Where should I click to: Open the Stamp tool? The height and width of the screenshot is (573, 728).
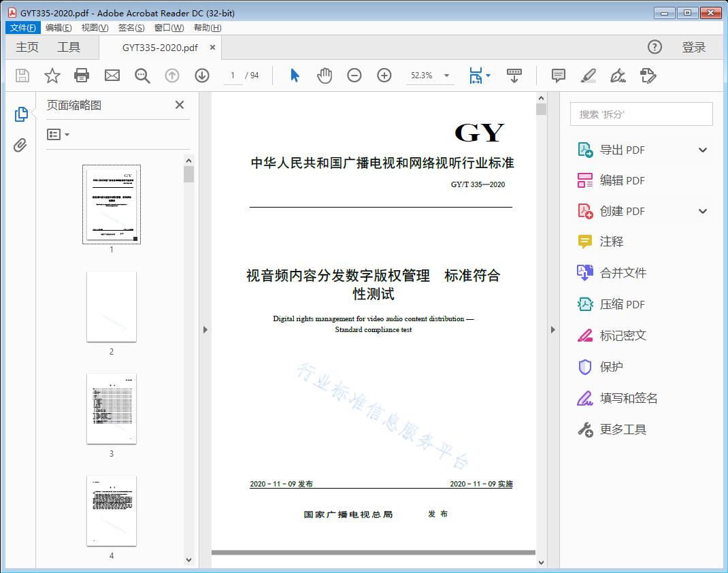[648, 76]
